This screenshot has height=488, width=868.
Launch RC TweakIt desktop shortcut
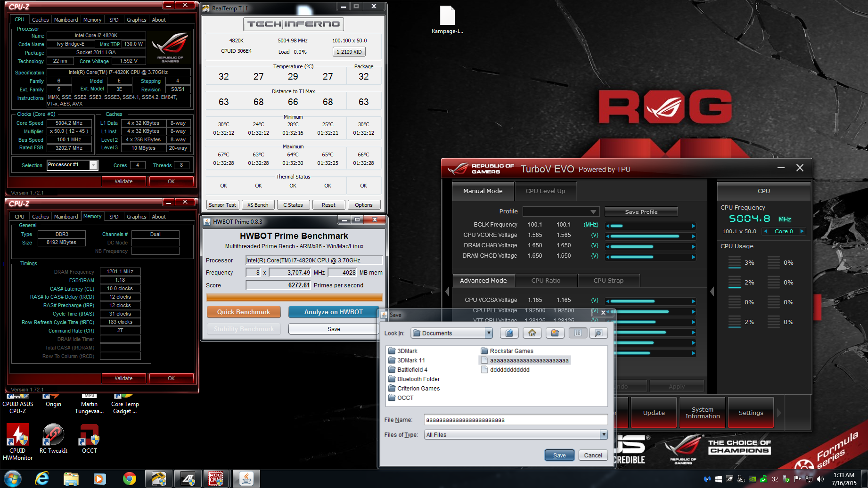53,439
